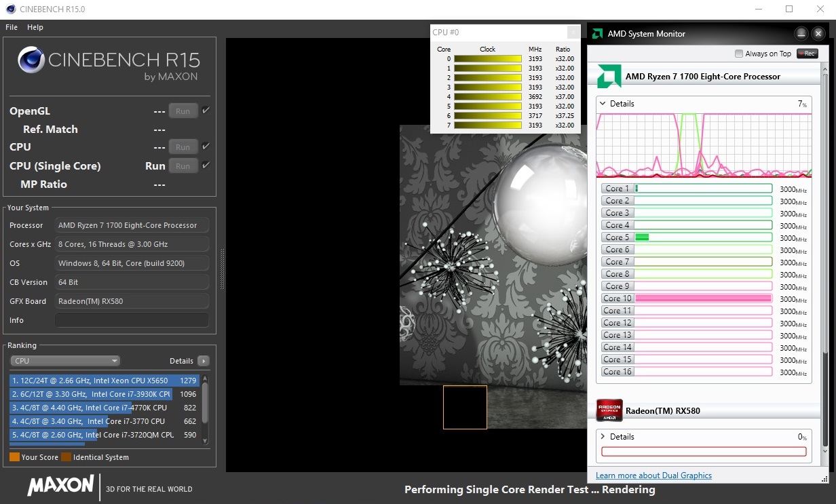Close the CPU #0 clock overlay window
Screen dimensions: 836x504
pyautogui.click(x=573, y=32)
